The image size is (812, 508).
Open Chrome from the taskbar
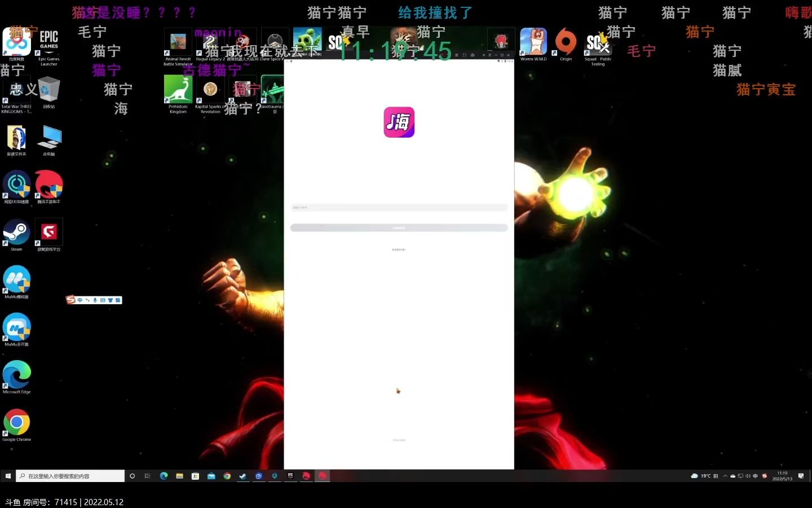click(x=227, y=476)
